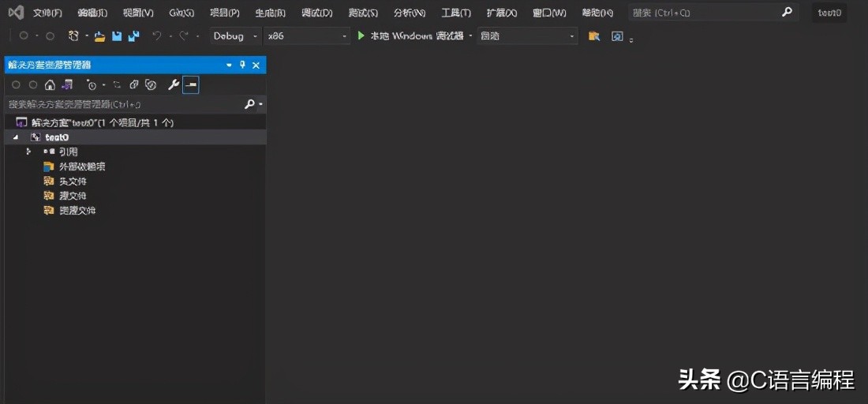This screenshot has width=868, height=404.
Task: Close the Solution Explorer panel
Action: click(x=256, y=65)
